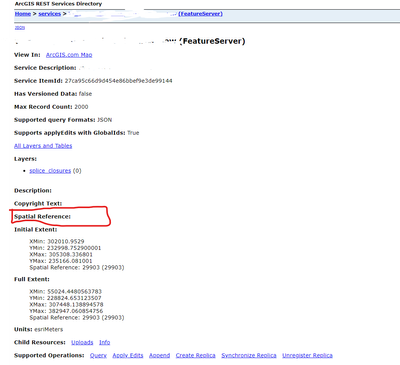Image resolution: width=400 pixels, height=365 pixels.
Task: Click the ArcGIS REST Services Directory title
Action: 58,4
